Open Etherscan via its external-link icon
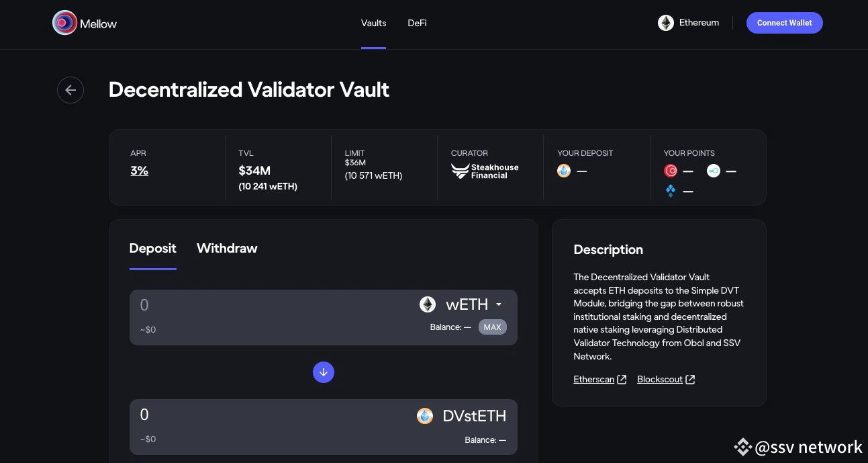This screenshot has width=868, height=463. pos(622,379)
